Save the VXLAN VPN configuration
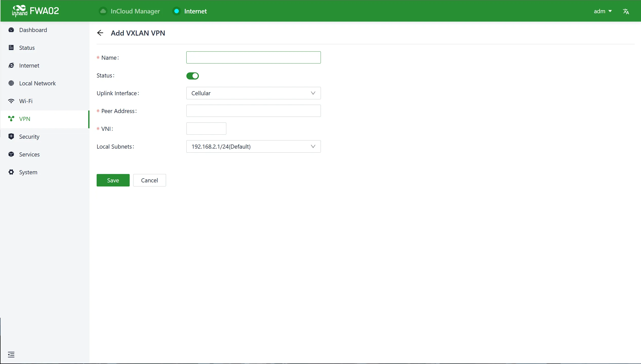641x364 pixels. 113,180
